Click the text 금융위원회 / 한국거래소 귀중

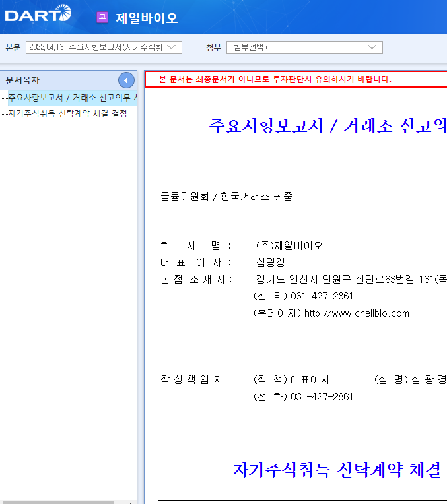[226, 196]
